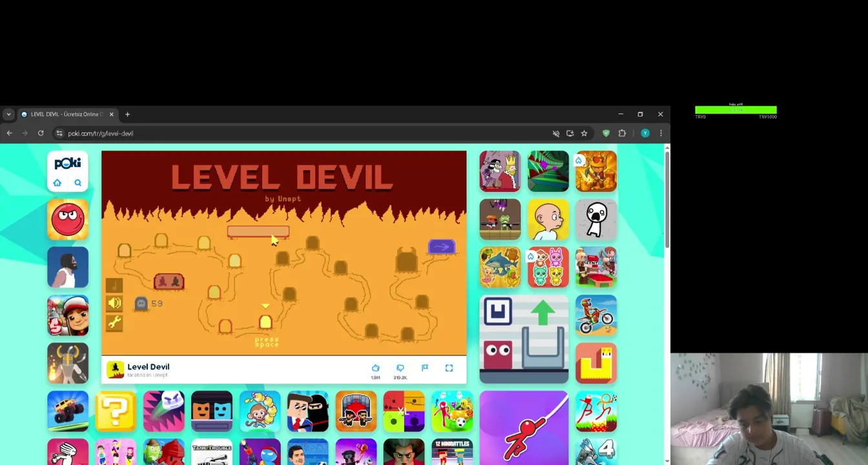Bookmark this page with the star icon
This screenshot has height=465, width=868.
(x=584, y=133)
